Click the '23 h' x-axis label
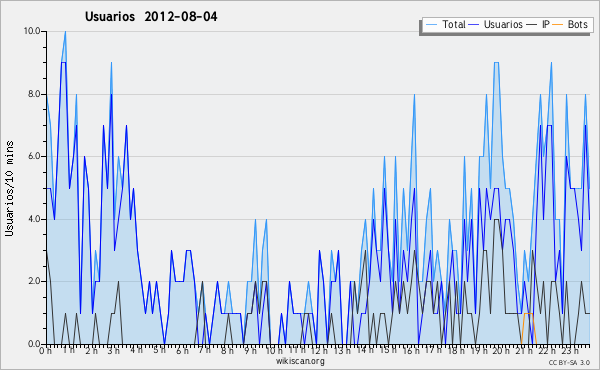600x370 pixels. click(569, 351)
